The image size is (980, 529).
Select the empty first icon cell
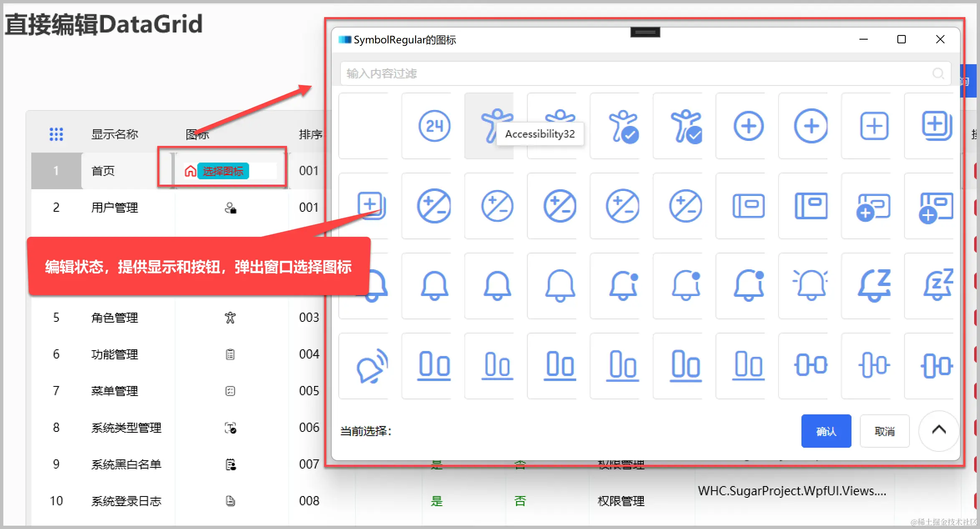pyautogui.click(x=363, y=125)
